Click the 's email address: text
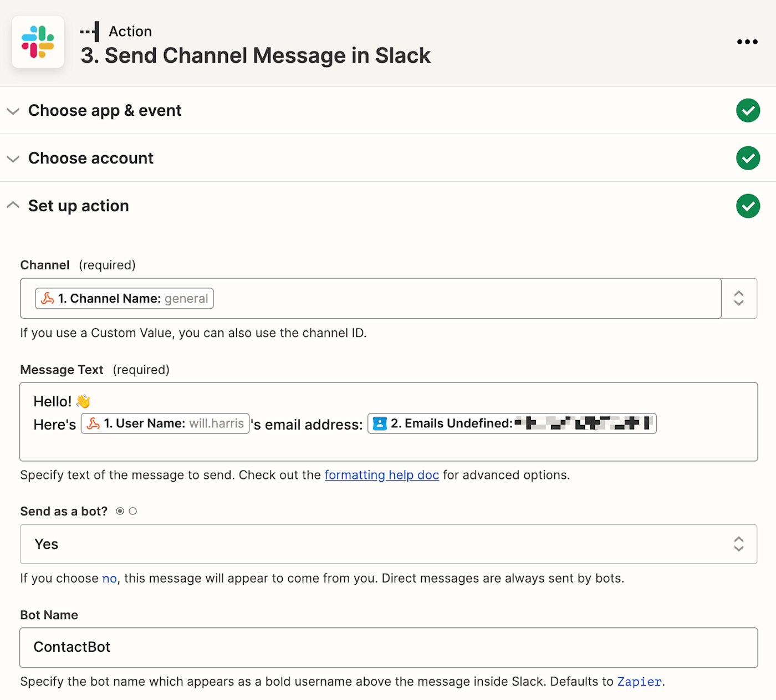Screen dimensions: 776x700 point(307,425)
